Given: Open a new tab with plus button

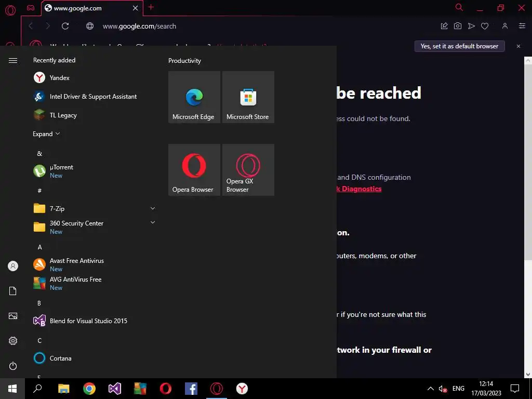Looking at the screenshot, I should pos(151,7).
